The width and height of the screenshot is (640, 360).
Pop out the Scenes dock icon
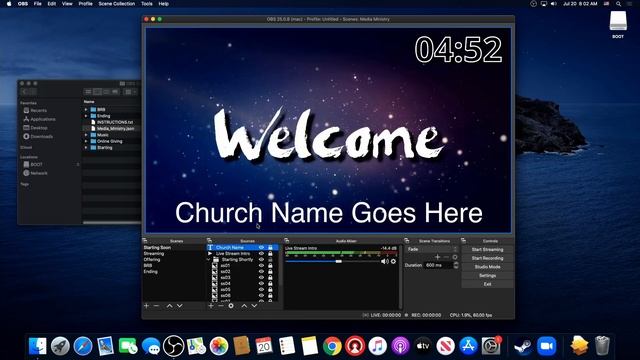point(145,240)
